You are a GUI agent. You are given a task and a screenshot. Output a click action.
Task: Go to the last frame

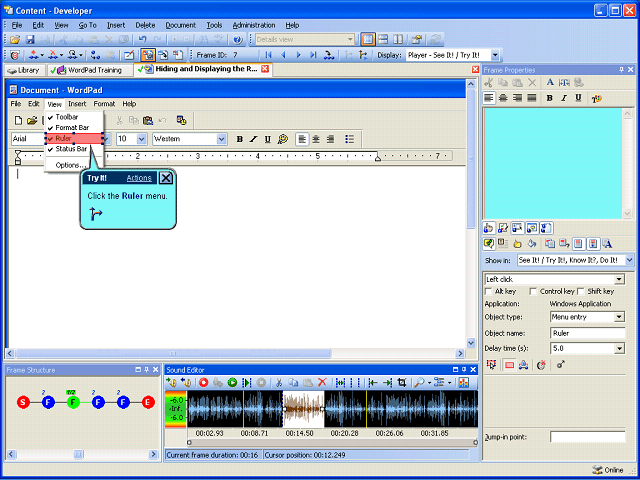[x=313, y=55]
